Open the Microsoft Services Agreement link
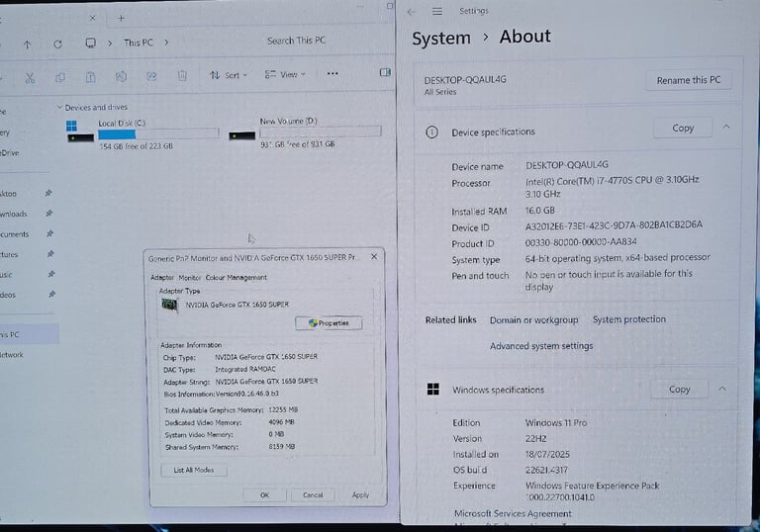 (513, 513)
